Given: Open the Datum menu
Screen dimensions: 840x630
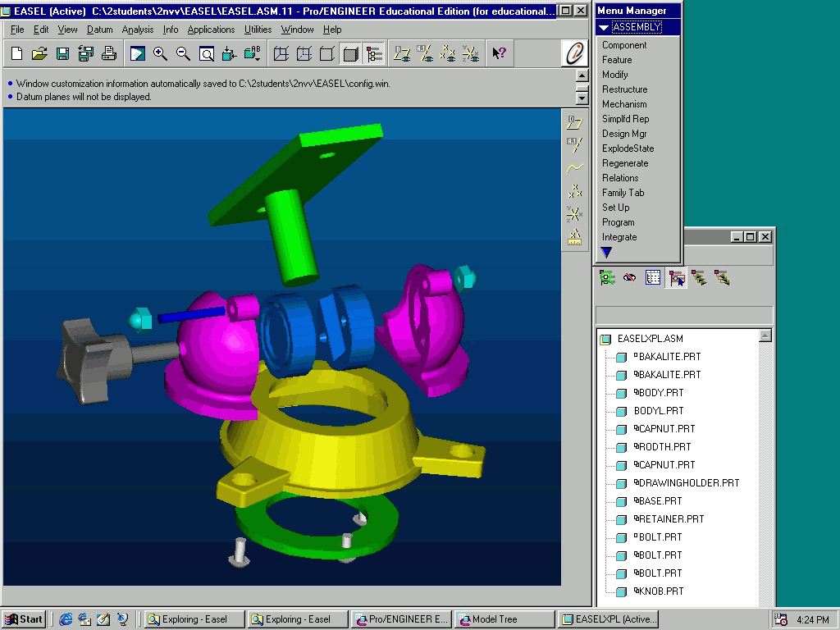Looking at the screenshot, I should tap(99, 30).
